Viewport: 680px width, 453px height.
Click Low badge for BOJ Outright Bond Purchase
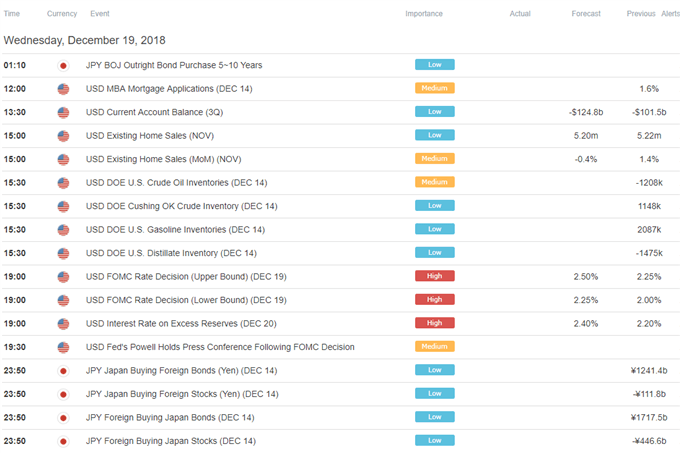click(x=435, y=65)
